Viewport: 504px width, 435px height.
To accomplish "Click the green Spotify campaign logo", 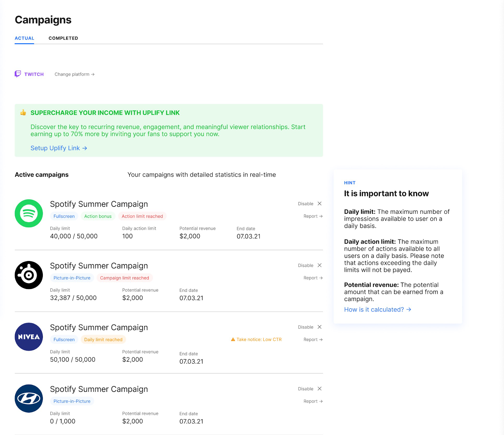I will click(x=29, y=213).
